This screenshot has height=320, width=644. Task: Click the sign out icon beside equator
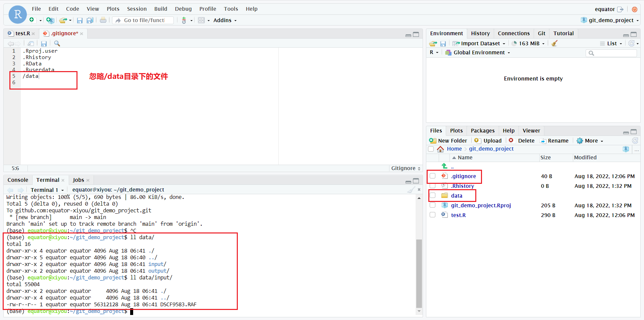pyautogui.click(x=621, y=9)
